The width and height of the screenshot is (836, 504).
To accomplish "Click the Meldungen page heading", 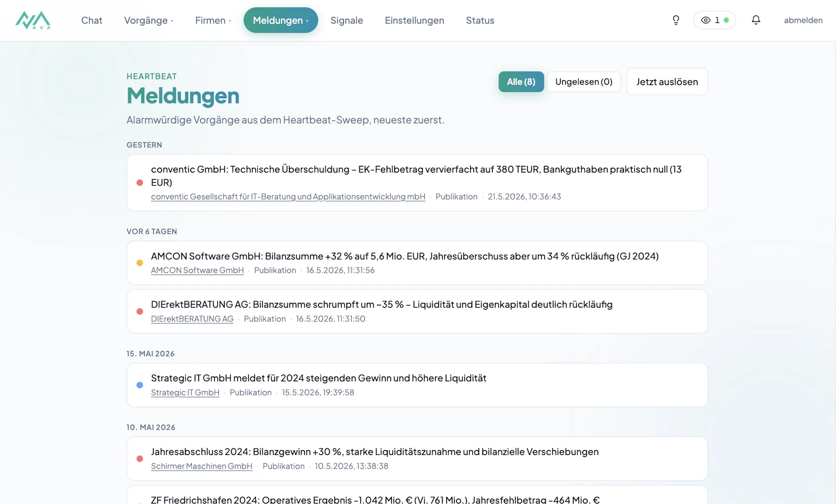I will tap(183, 96).
